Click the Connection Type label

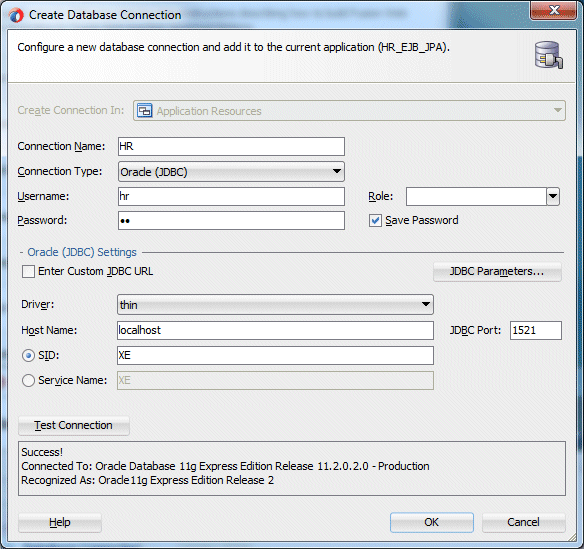(60, 171)
